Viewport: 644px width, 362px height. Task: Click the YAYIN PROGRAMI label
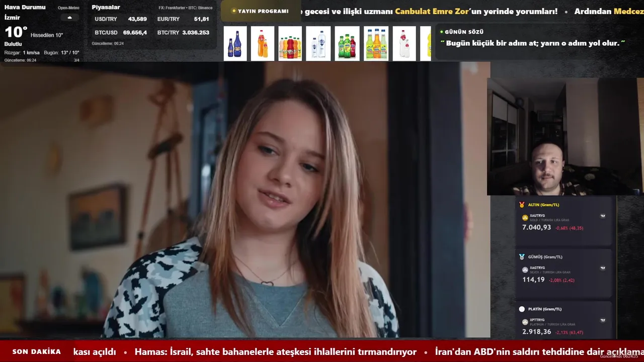point(263,11)
